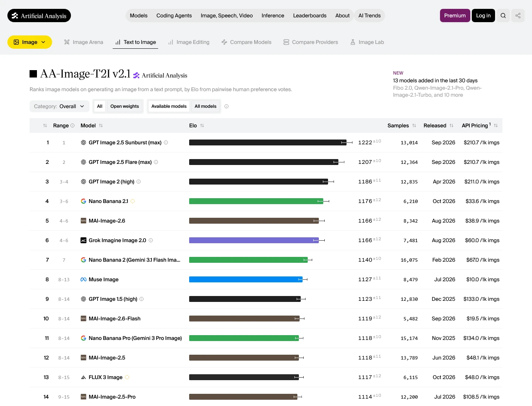Sort by Elo column arrows
The image size is (532, 406).
pyautogui.click(x=202, y=125)
